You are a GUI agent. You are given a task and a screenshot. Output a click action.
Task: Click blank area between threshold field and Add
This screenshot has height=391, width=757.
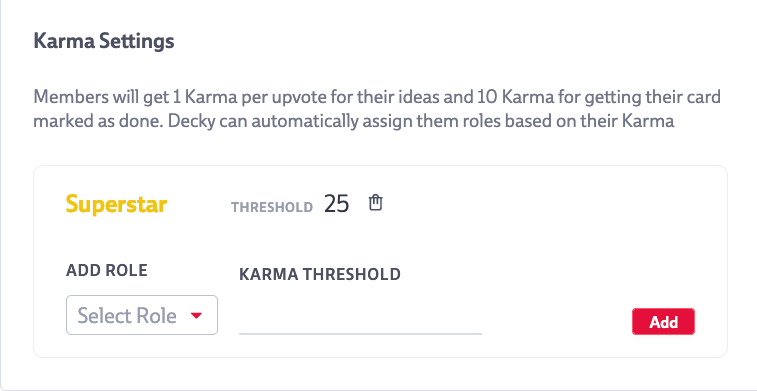coord(557,321)
